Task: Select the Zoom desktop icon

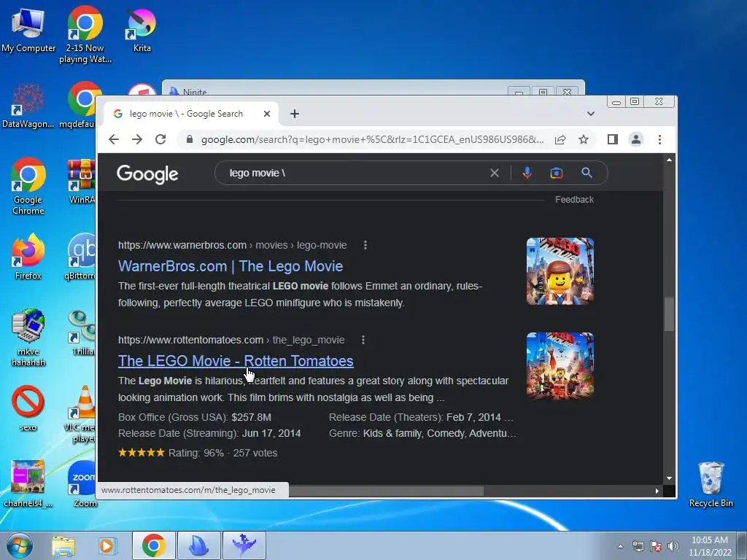Action: [x=84, y=484]
